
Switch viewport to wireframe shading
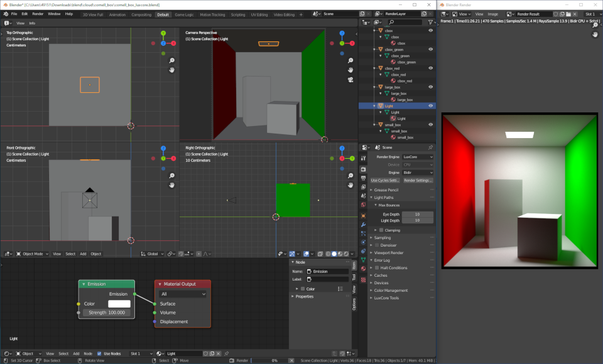point(328,254)
